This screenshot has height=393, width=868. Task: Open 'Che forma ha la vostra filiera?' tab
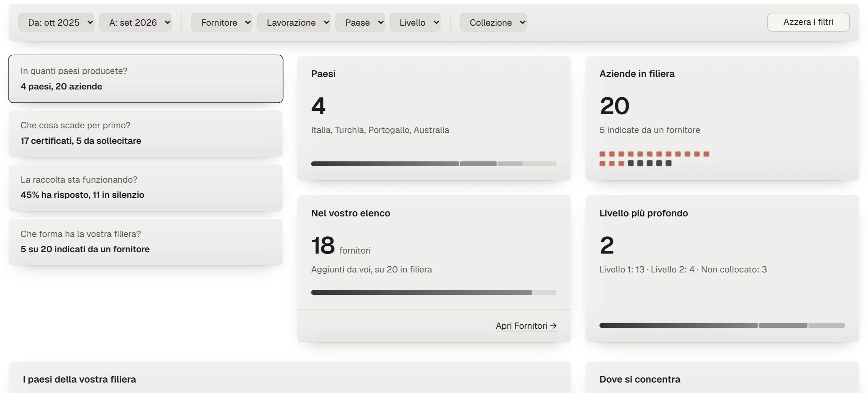tap(146, 242)
